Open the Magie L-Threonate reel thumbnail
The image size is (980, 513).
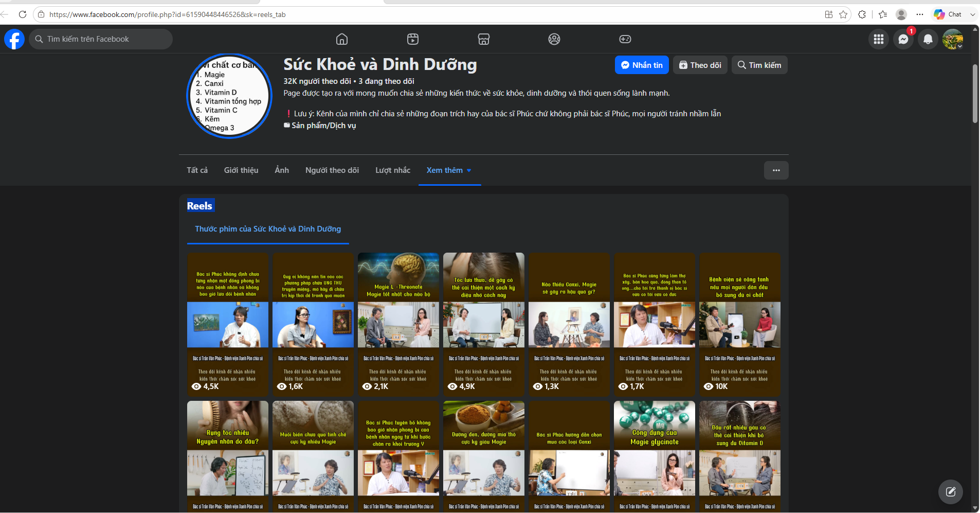pos(398,324)
